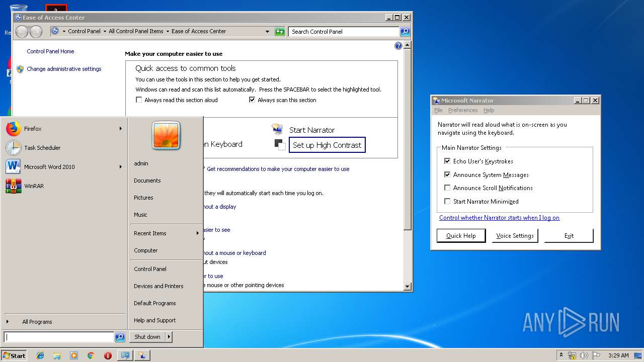644x362 pixels.
Task: Open Narrator File menu
Action: (438, 110)
